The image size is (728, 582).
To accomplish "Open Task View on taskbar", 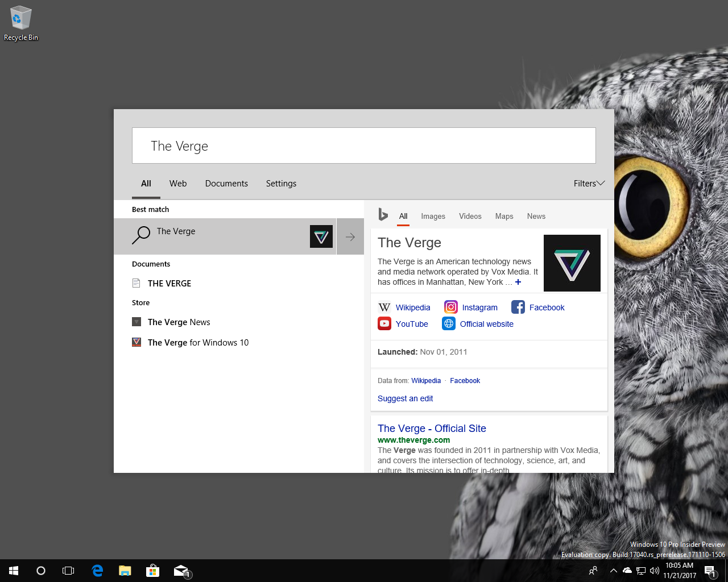I will coord(68,571).
